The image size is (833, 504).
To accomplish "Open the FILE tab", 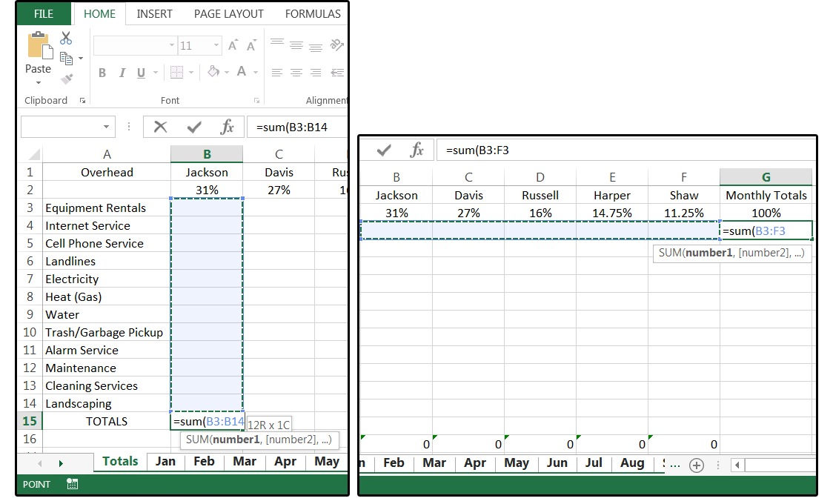I will point(44,14).
